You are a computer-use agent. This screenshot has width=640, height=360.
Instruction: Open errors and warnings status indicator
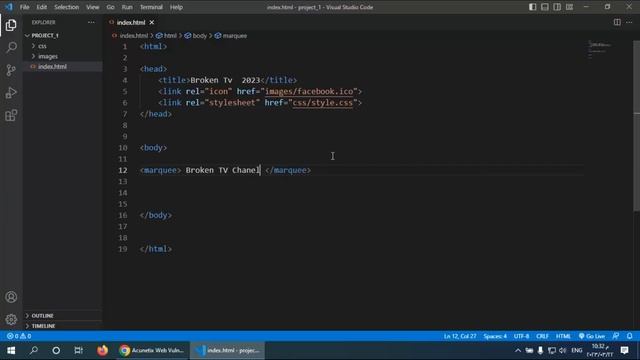19,336
